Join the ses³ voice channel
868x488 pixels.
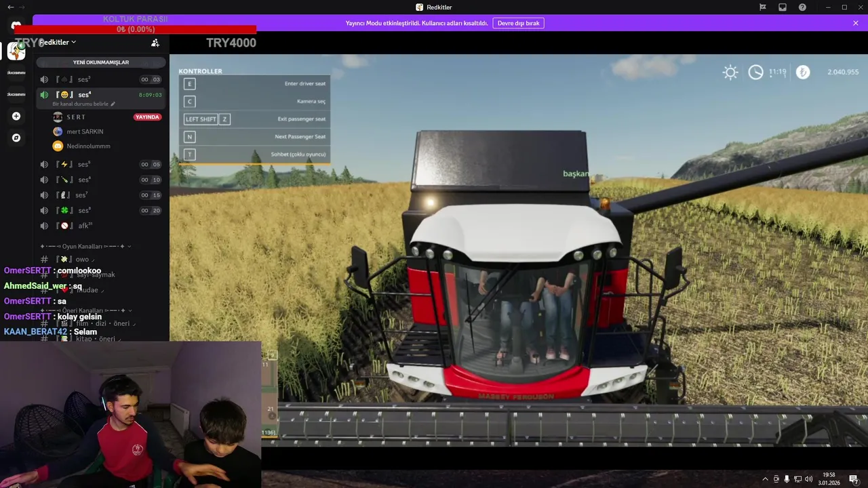click(x=101, y=79)
